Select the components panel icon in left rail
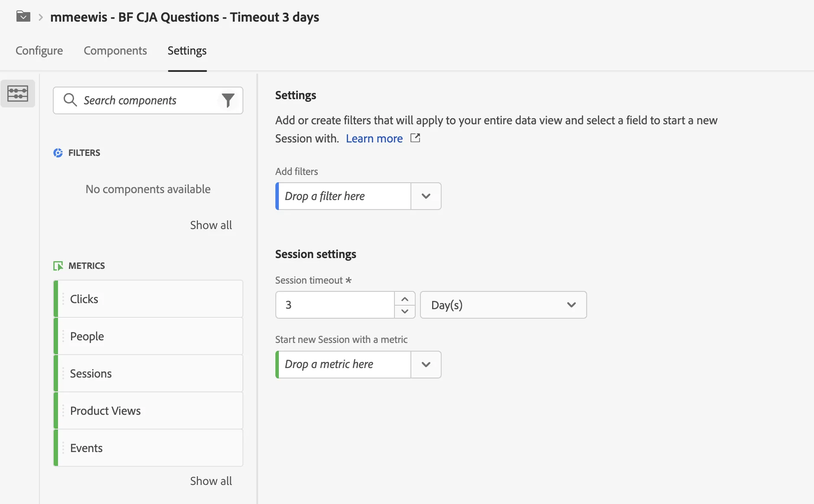Viewport: 814px width, 504px height. coord(18,94)
